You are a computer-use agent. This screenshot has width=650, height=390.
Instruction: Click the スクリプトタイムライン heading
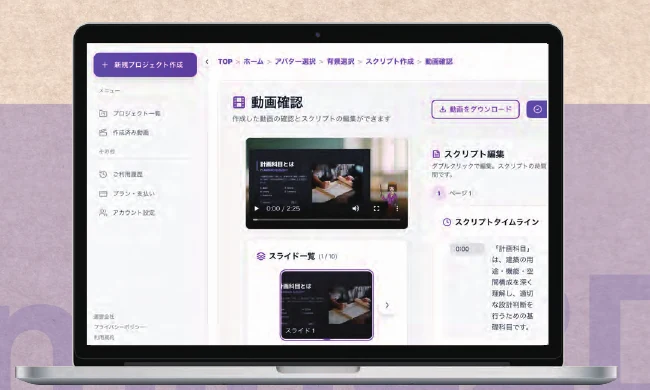coord(497,222)
